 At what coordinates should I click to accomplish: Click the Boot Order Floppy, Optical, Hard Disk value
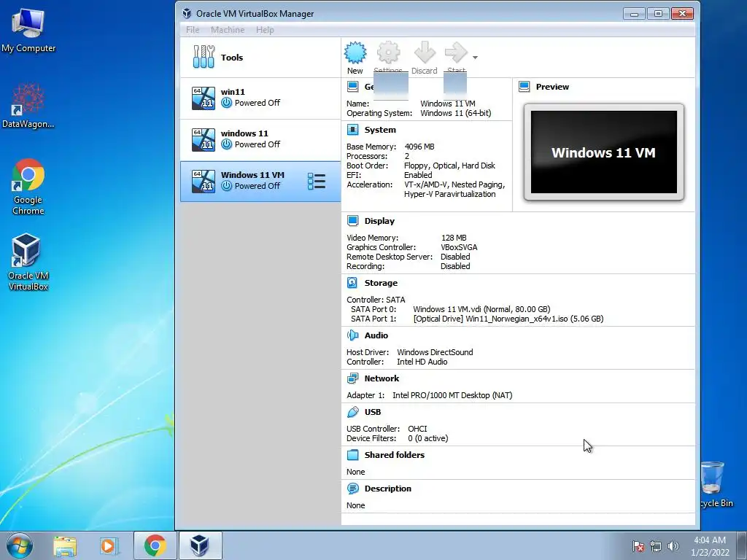(449, 166)
